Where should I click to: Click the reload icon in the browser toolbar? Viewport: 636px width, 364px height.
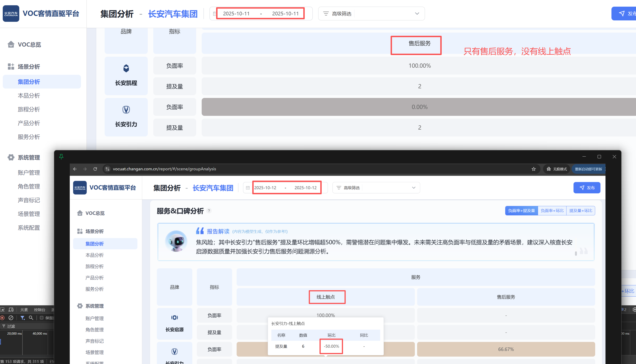pyautogui.click(x=95, y=169)
